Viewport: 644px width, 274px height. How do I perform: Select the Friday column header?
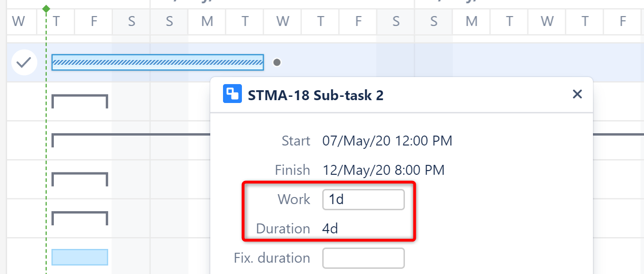[x=93, y=21]
